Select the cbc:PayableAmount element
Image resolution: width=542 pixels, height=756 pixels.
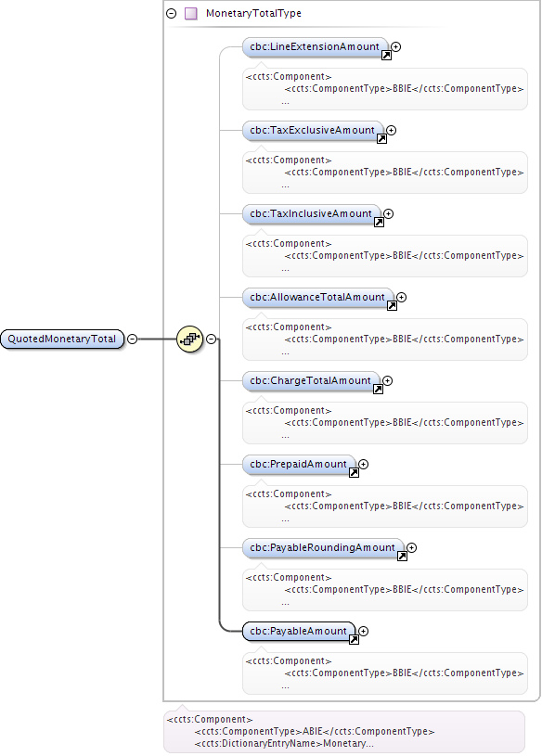coord(299,631)
